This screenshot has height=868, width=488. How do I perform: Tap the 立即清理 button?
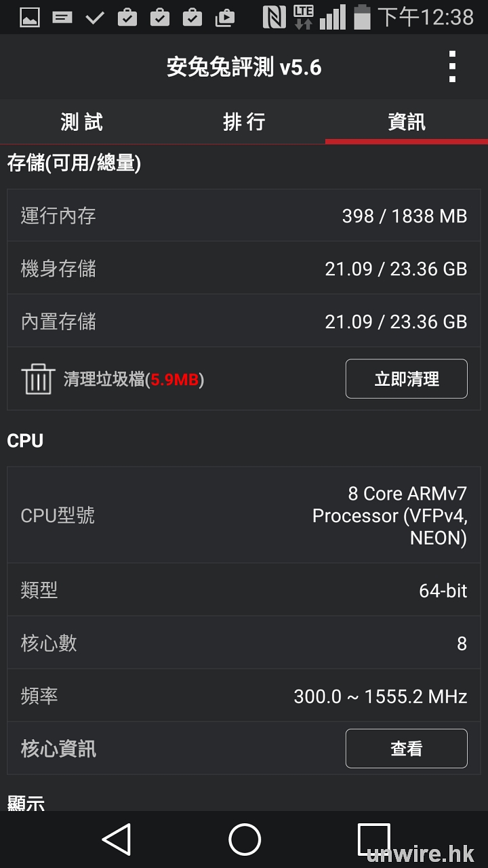[406, 378]
